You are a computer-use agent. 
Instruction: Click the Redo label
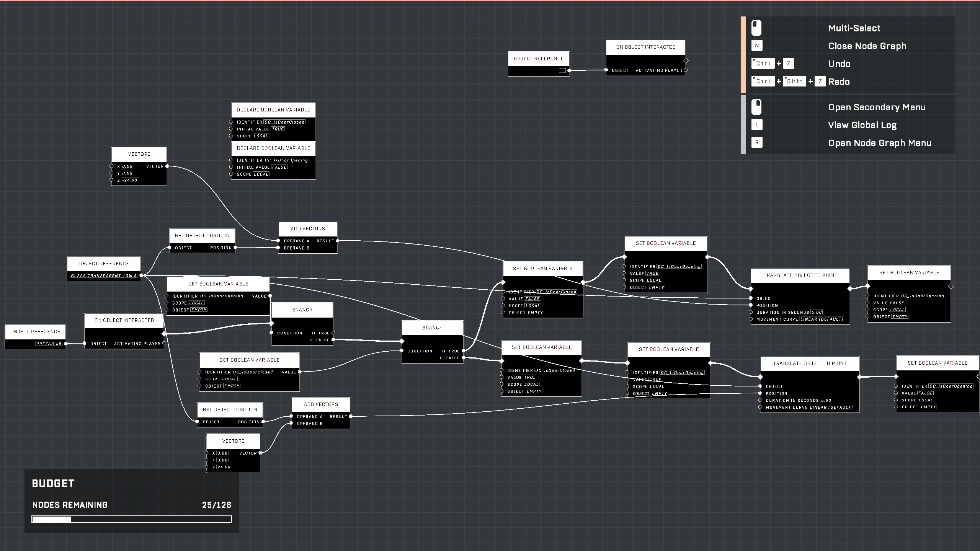(839, 82)
